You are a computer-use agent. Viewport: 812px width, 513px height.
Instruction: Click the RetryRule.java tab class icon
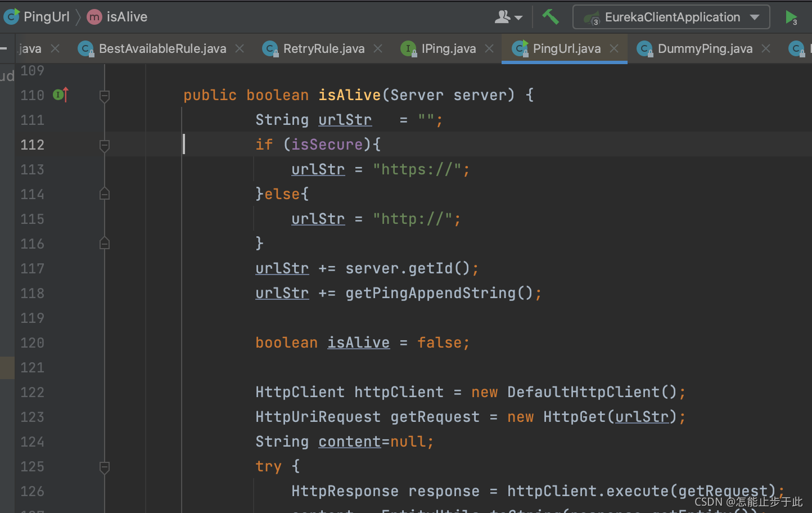click(x=270, y=49)
